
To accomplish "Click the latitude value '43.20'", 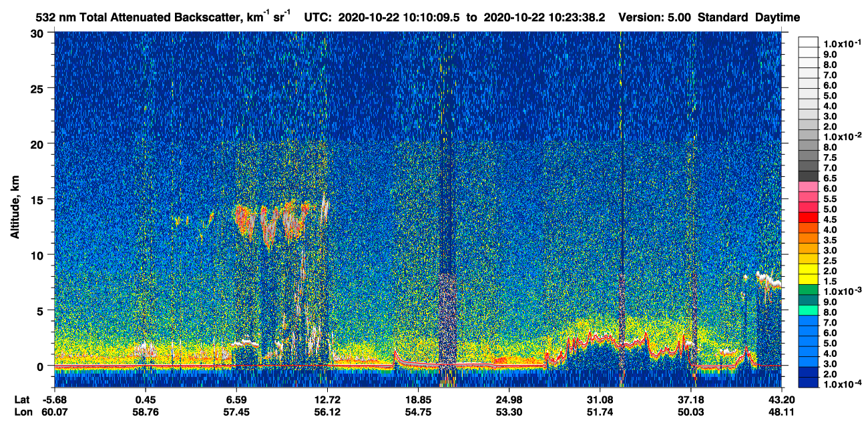I will [x=781, y=400].
